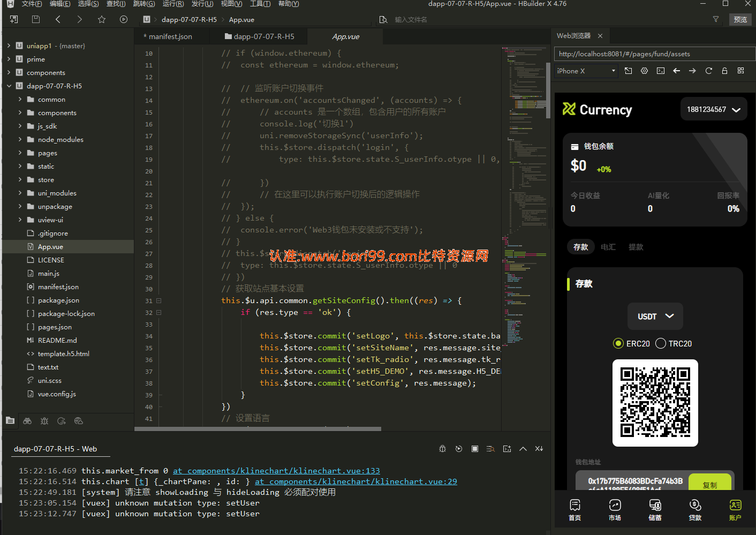This screenshot has width=756, height=535.
Task: Toggle code fold marker on line 32
Action: pyautogui.click(x=159, y=313)
